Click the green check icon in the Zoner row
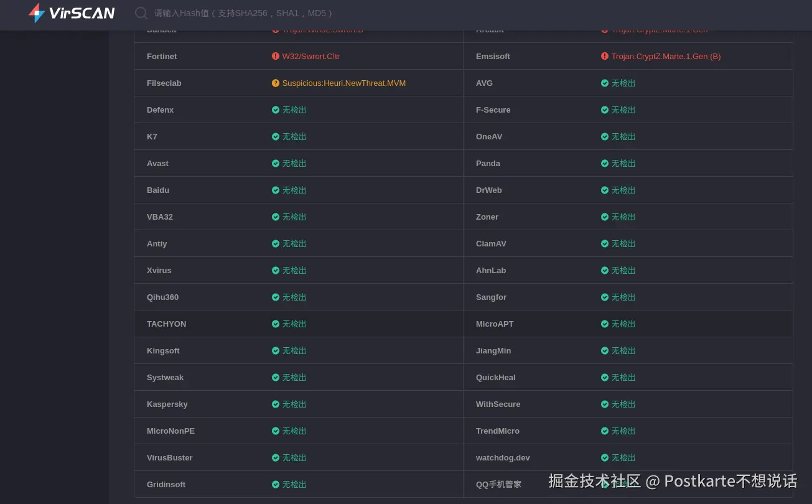Image resolution: width=812 pixels, height=504 pixels. (605, 217)
